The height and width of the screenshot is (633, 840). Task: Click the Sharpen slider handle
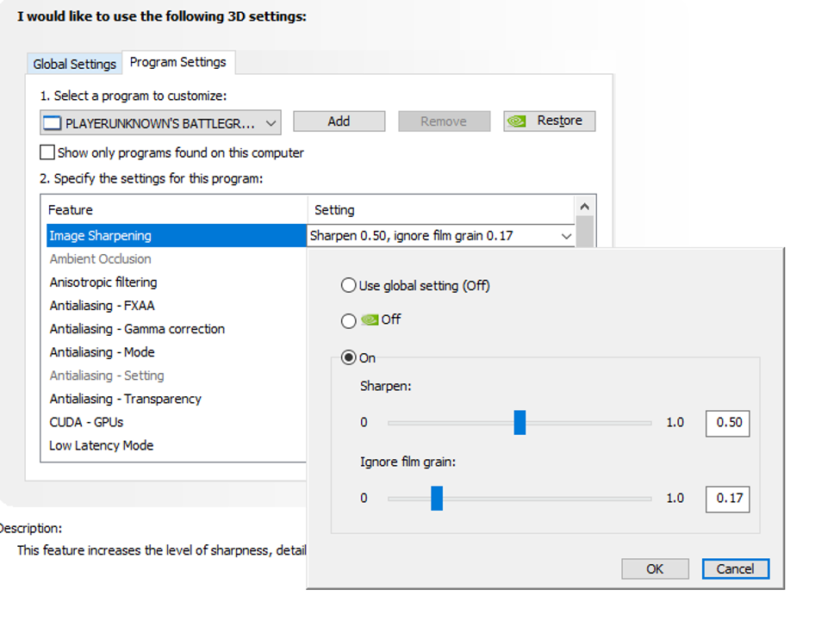[520, 423]
